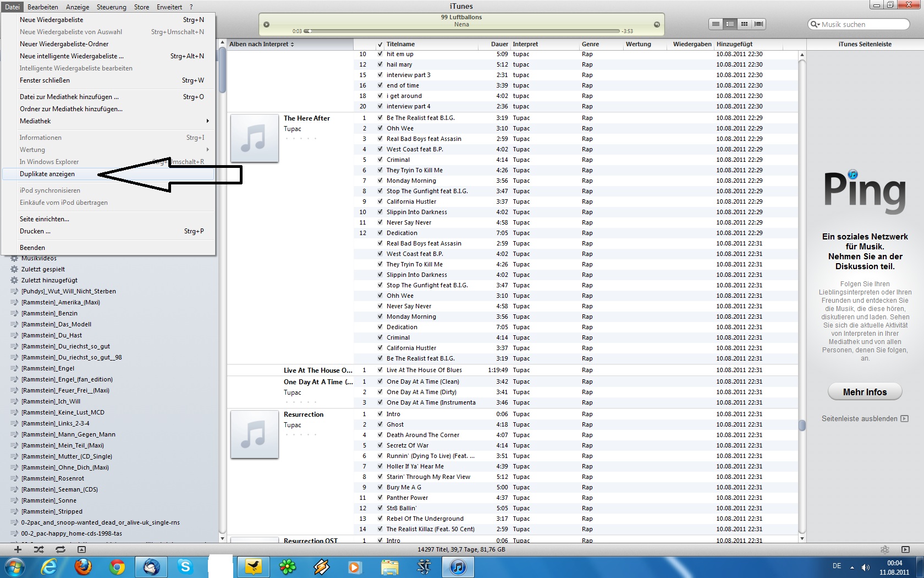The image size is (924, 578).
Task: Select 'Fenster schließen' entry
Action: tap(108, 80)
